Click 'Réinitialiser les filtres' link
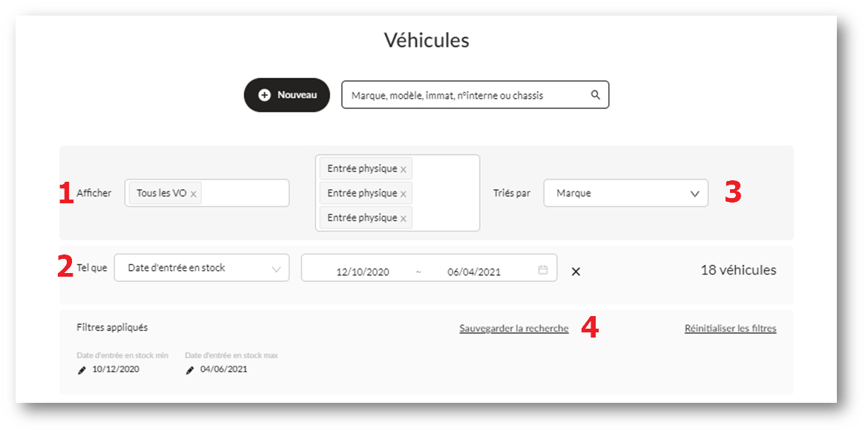The height and width of the screenshot is (434, 868). [730, 329]
